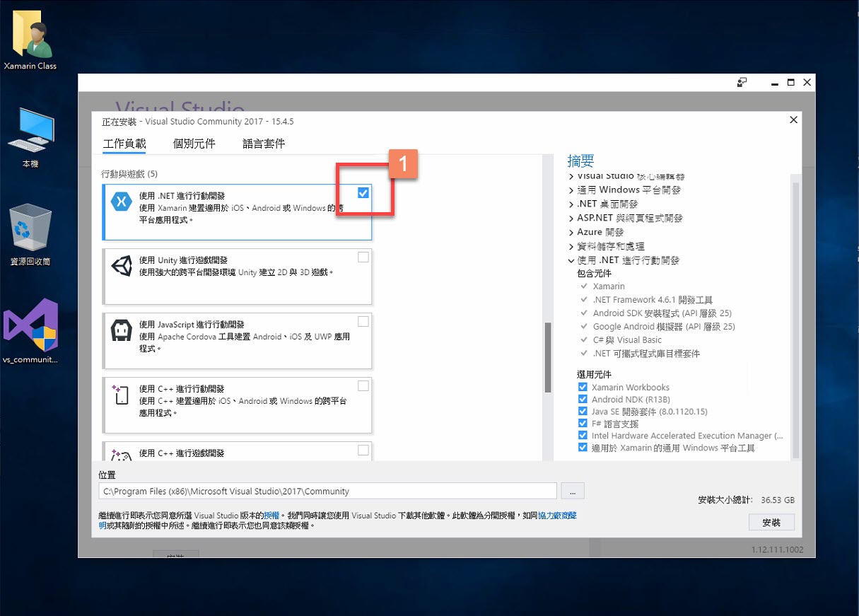The image size is (859, 616).
Task: Click the 安裝 install button
Action: (x=771, y=522)
